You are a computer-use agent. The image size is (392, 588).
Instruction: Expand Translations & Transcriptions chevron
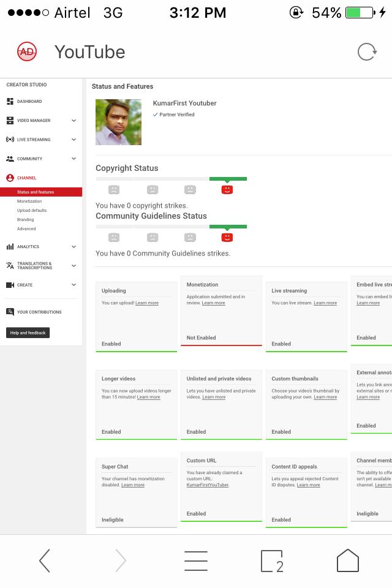click(74, 265)
